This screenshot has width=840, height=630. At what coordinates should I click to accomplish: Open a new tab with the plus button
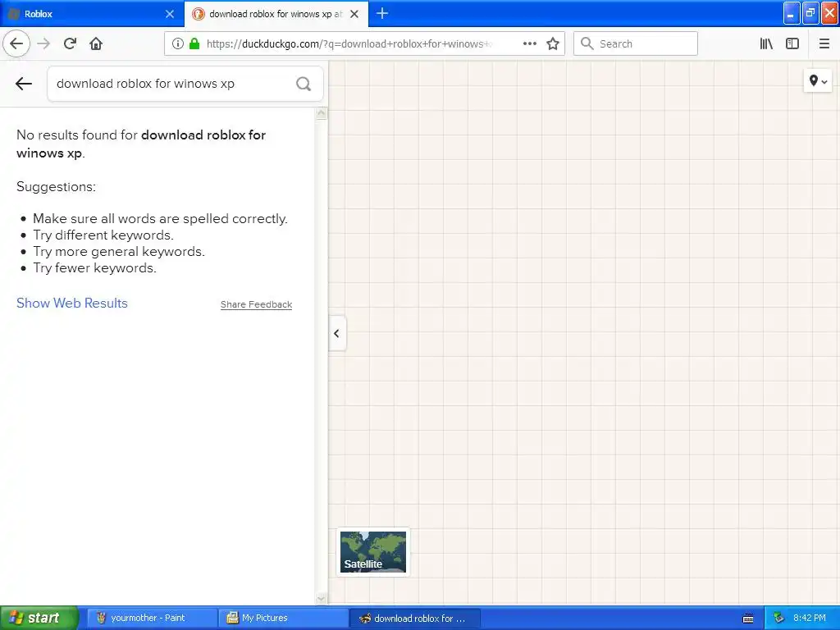tap(382, 13)
